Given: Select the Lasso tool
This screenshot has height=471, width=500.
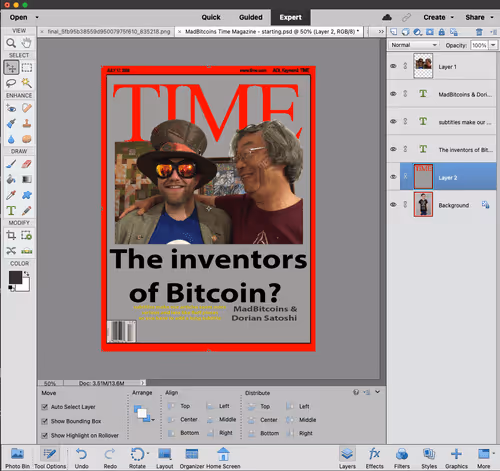Looking at the screenshot, I should pos(11,83).
